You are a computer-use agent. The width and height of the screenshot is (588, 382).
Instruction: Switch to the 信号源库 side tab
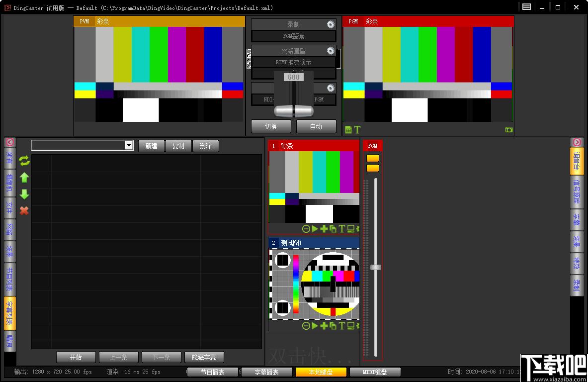(577, 192)
